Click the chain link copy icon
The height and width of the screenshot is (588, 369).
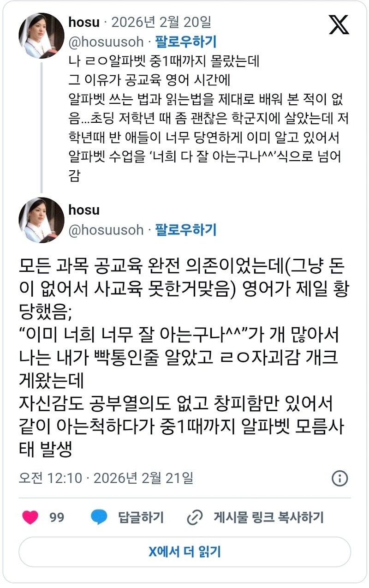195,517
